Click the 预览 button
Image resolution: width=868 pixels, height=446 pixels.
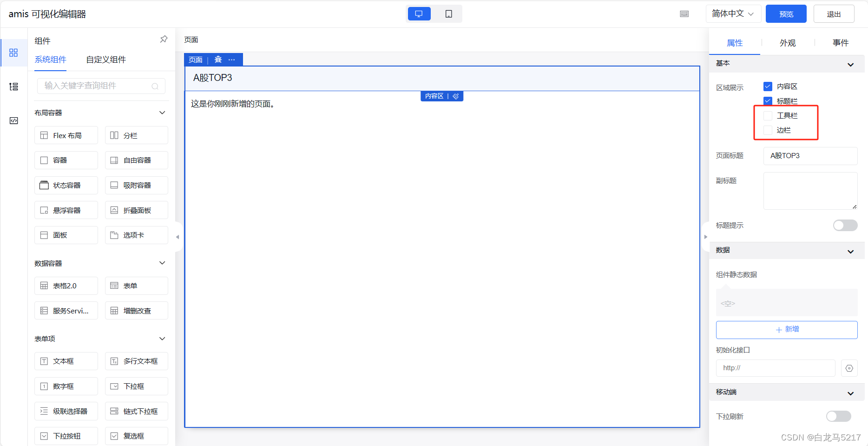point(786,13)
